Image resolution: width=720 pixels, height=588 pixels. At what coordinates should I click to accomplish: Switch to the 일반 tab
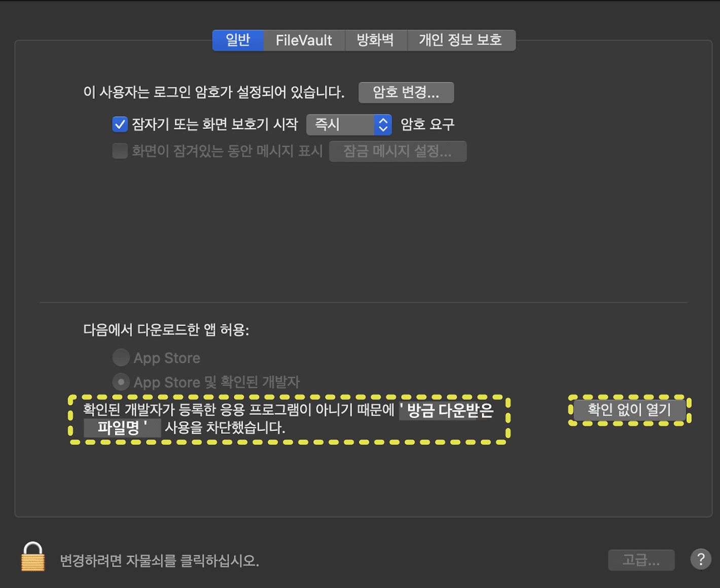[x=238, y=40]
